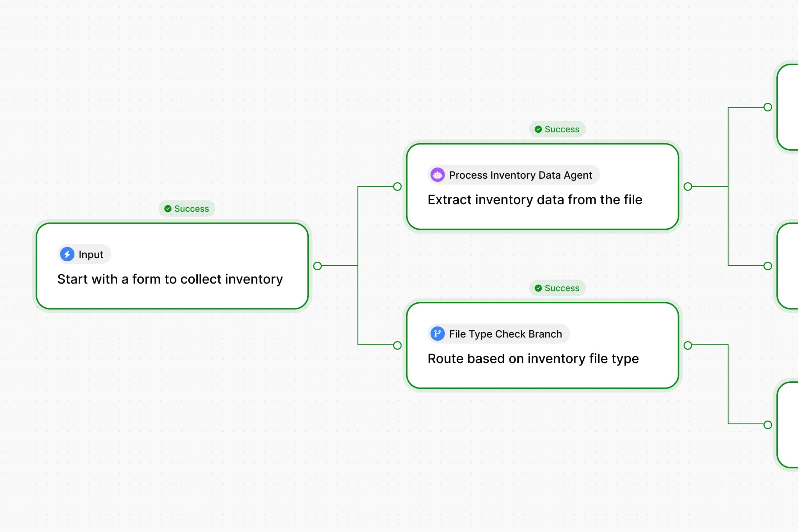Click the blue branch icon on File Type Check

437,334
